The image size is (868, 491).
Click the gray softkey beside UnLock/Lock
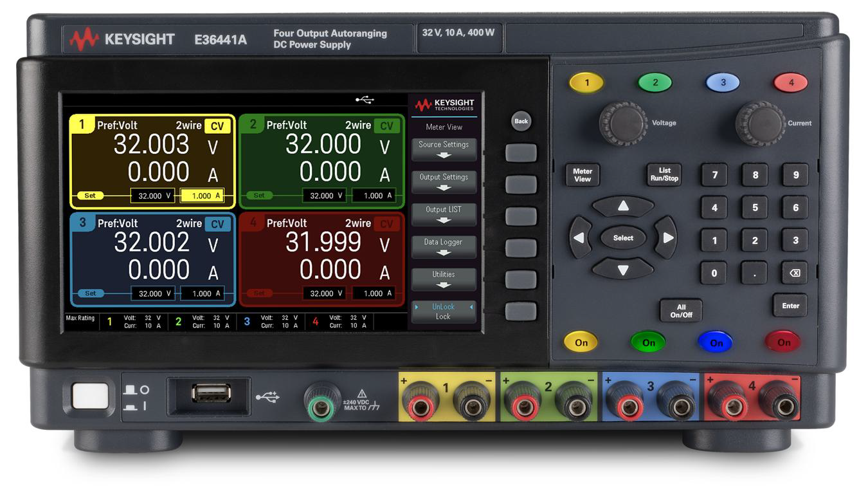pyautogui.click(x=521, y=311)
